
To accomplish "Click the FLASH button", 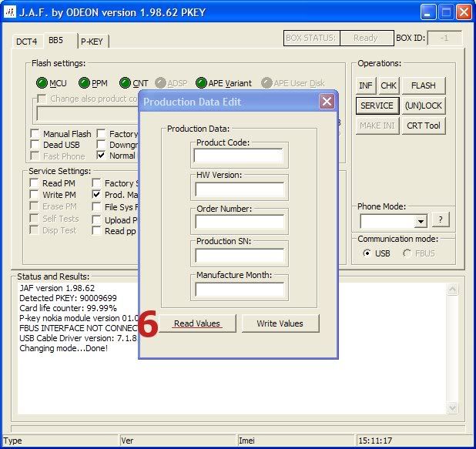I will click(x=424, y=85).
